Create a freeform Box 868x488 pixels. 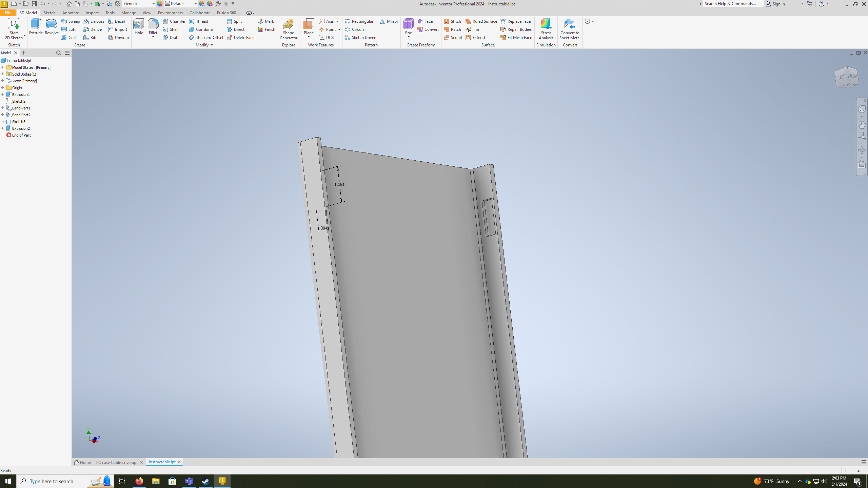(x=408, y=26)
